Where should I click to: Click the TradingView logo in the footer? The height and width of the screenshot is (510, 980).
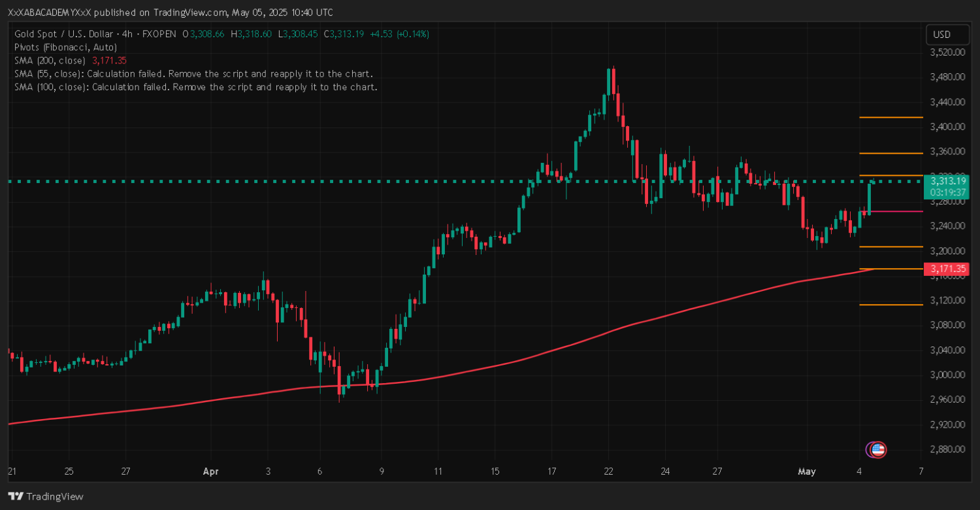[x=46, y=496]
